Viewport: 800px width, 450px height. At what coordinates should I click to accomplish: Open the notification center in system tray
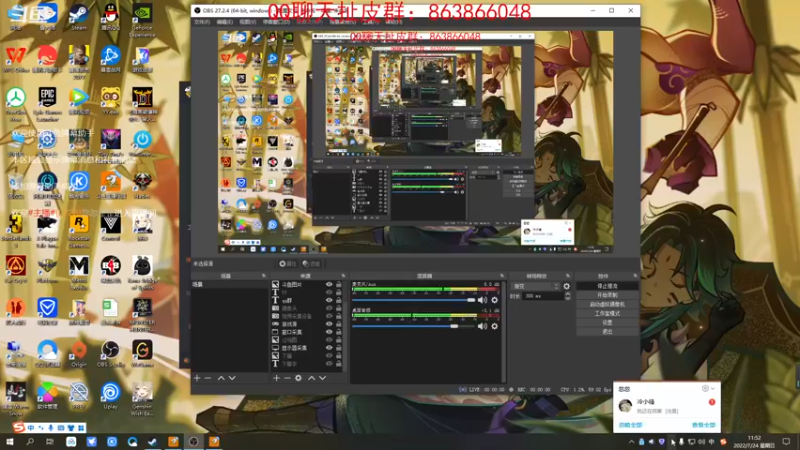[786, 441]
